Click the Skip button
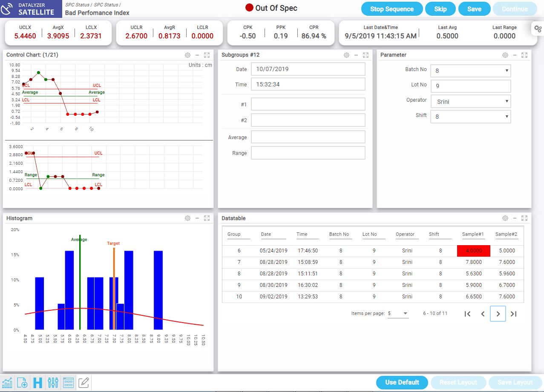The width and height of the screenshot is (544, 392). click(440, 9)
